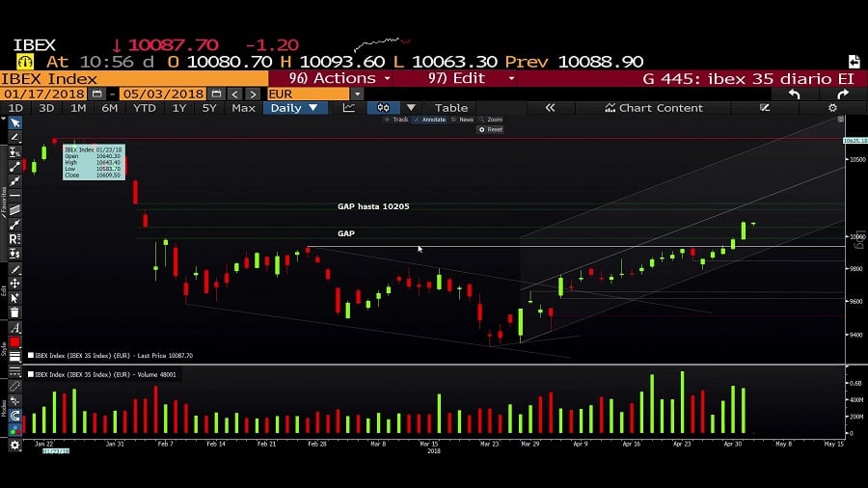Open the start date calendar picker
This screenshot has width=868, height=488.
point(96,94)
